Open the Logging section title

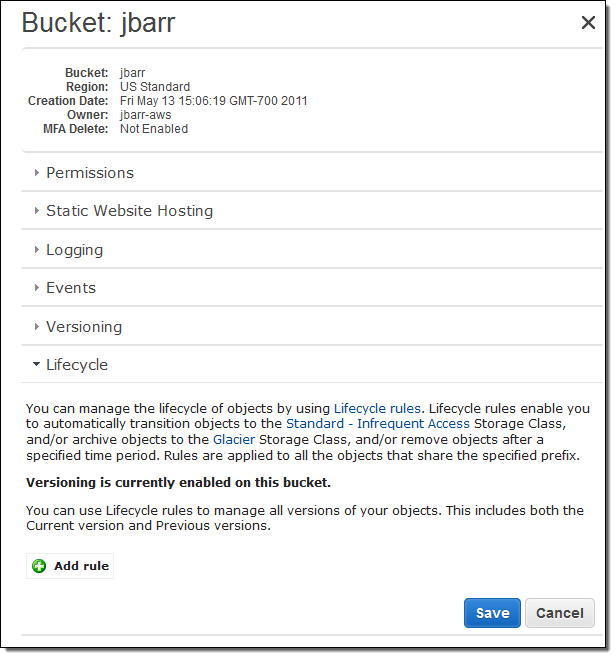click(x=74, y=250)
